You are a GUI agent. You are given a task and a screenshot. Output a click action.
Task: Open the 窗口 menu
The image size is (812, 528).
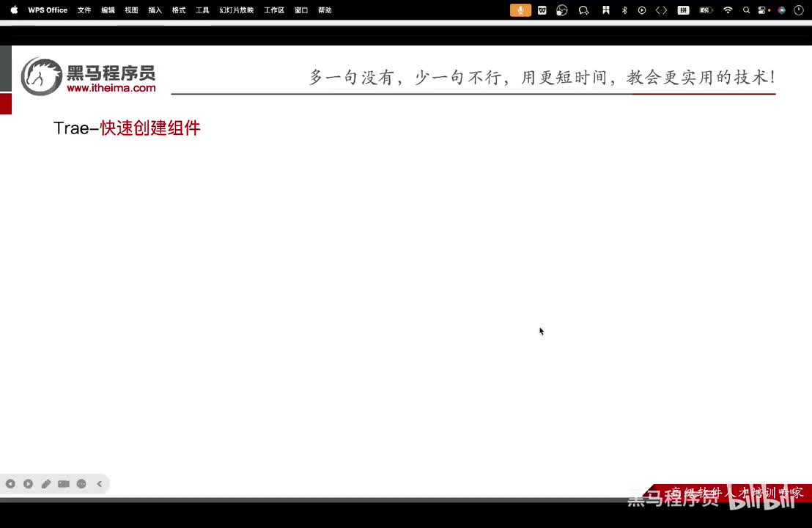tap(301, 10)
